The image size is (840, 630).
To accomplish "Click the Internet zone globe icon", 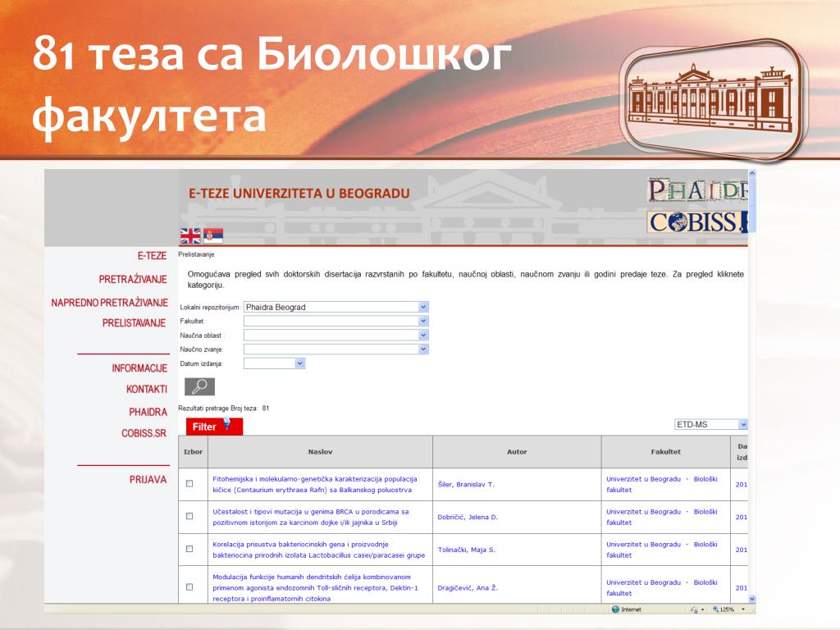I will coord(615,609).
